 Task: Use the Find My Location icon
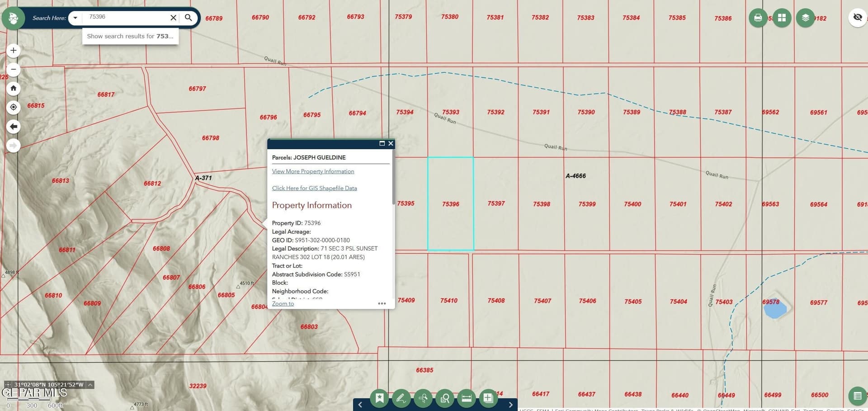click(13, 107)
